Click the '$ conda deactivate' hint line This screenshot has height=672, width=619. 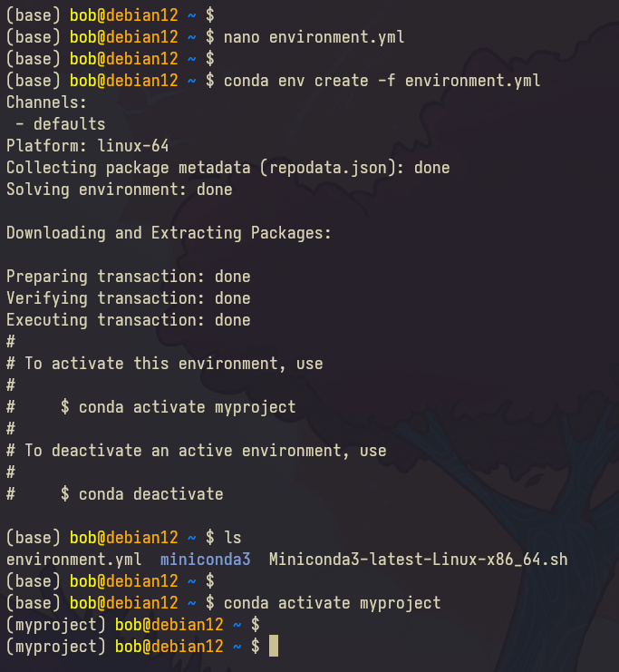[141, 494]
